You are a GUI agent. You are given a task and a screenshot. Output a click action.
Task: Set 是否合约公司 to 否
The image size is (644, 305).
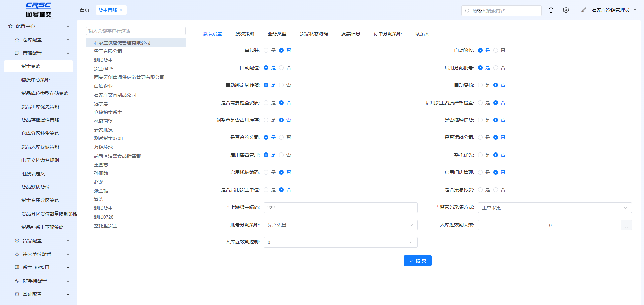[281, 137]
